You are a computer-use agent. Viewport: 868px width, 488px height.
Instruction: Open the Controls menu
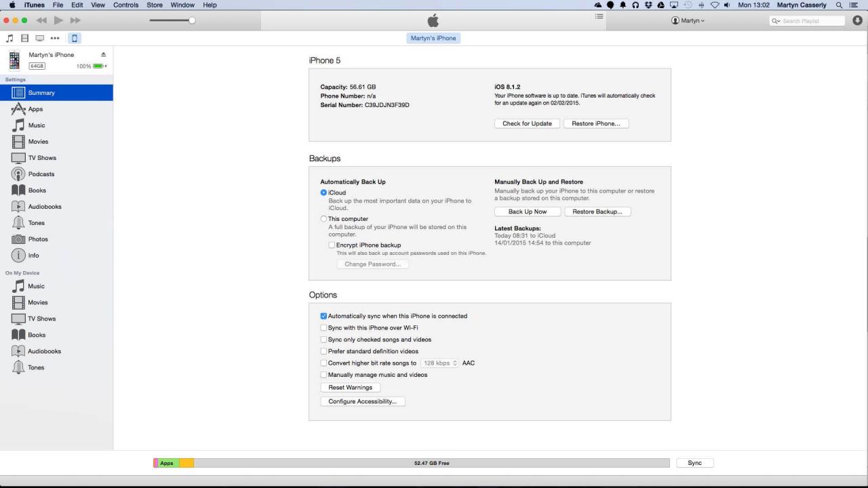pyautogui.click(x=125, y=5)
